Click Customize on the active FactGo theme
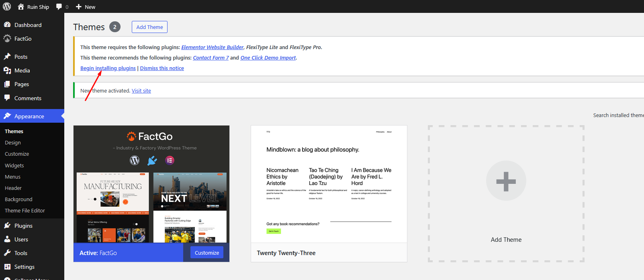This screenshot has width=644, height=280. pyautogui.click(x=207, y=253)
